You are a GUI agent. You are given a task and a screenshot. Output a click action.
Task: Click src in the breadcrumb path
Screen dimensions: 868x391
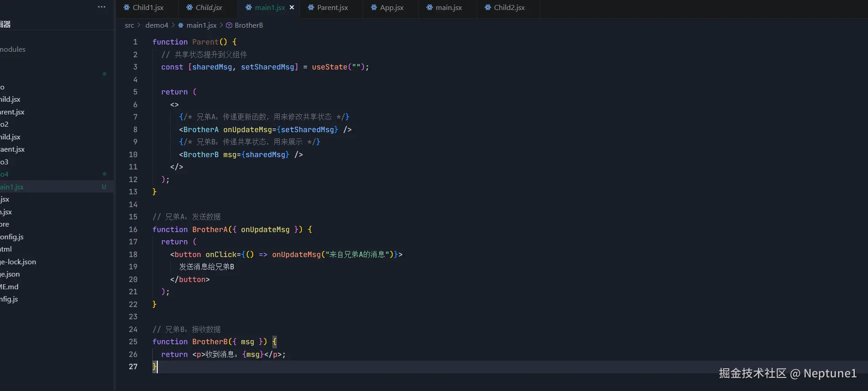(129, 25)
